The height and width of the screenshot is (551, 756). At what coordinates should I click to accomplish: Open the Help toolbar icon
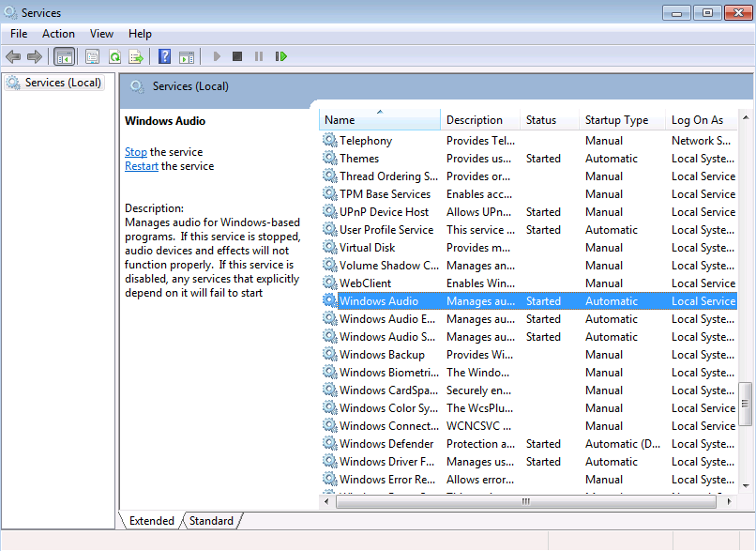164,57
